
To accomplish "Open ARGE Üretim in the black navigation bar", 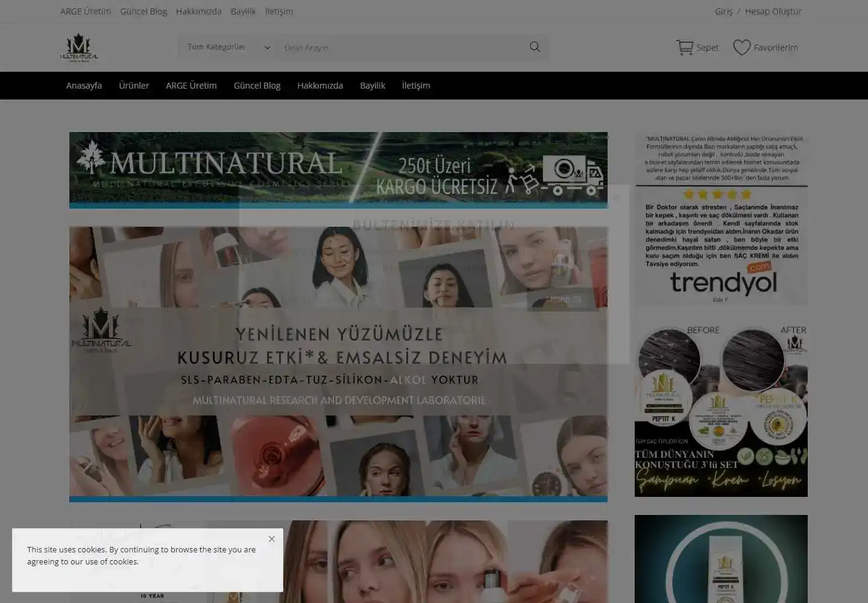I will click(x=191, y=86).
